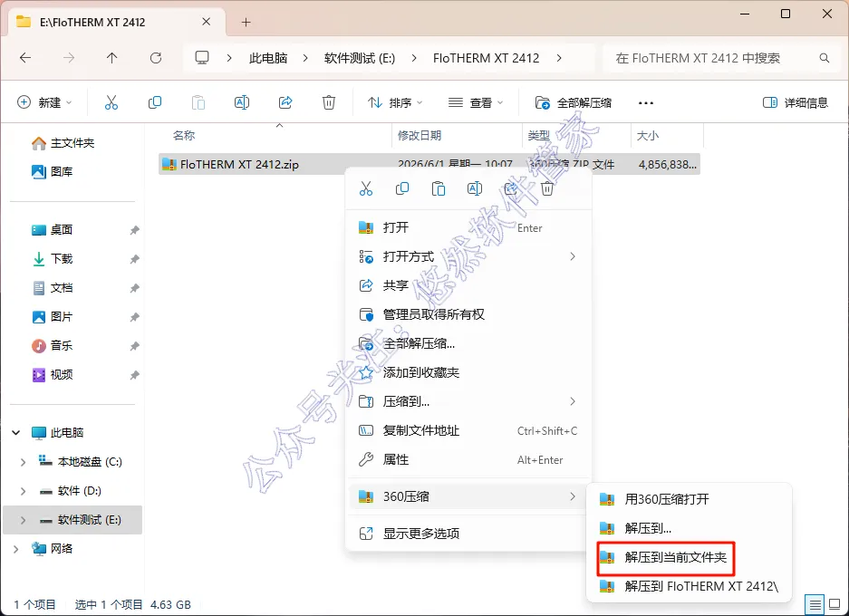Click the Copy icon in the toolbar
This screenshot has width=849, height=616.
pos(155,102)
